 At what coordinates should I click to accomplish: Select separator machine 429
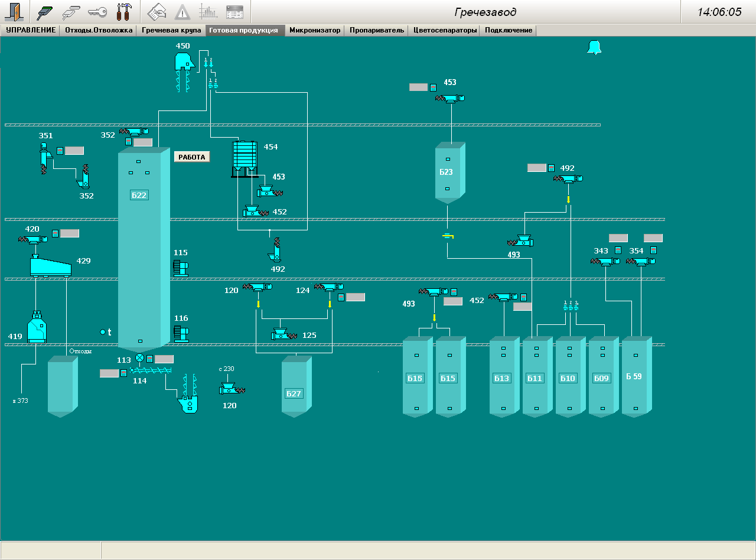pos(50,266)
